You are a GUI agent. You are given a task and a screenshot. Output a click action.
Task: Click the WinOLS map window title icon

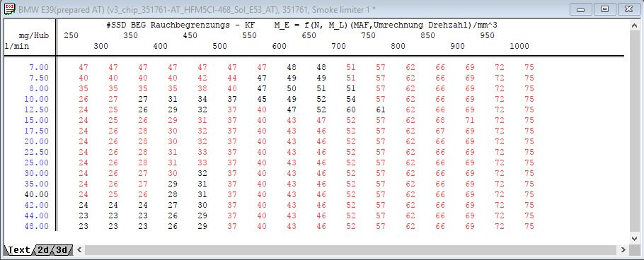(x=9, y=9)
